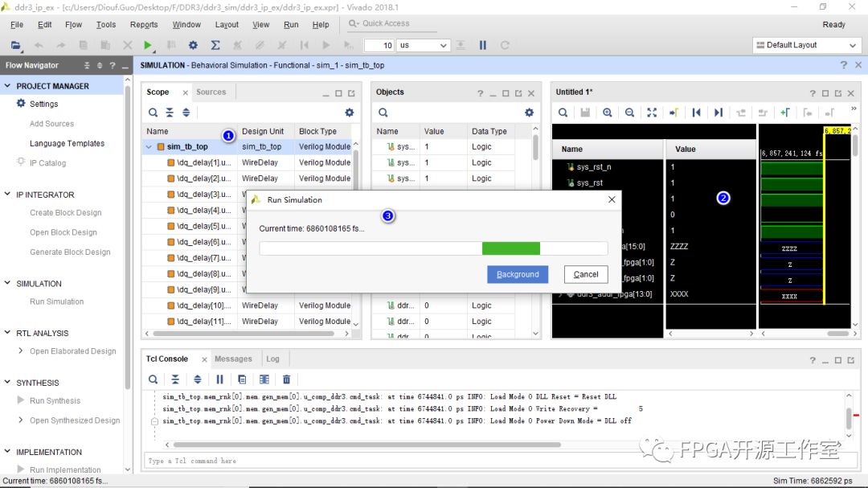Screen dimensions: 868x488
Task: Pause the Tcl Console output
Action: 219,379
